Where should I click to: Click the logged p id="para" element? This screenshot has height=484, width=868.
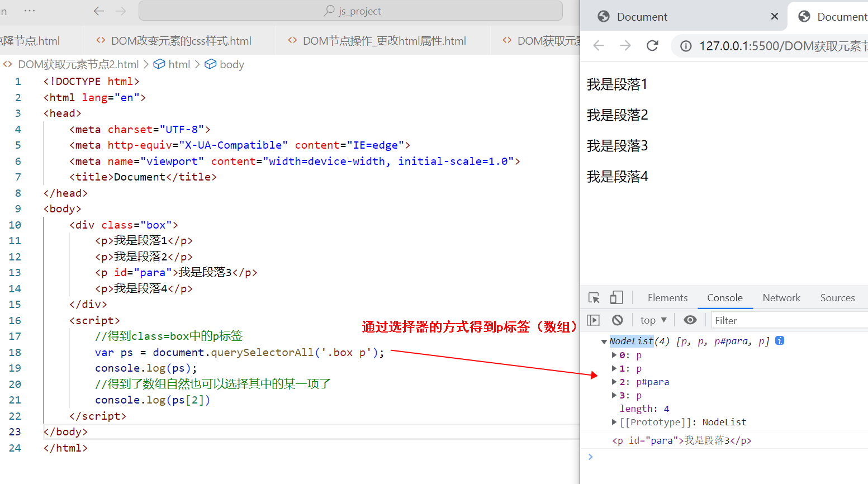click(682, 440)
